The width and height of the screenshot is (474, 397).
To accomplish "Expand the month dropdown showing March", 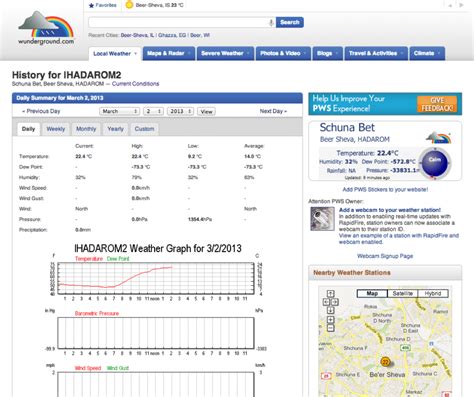I will 119,111.
